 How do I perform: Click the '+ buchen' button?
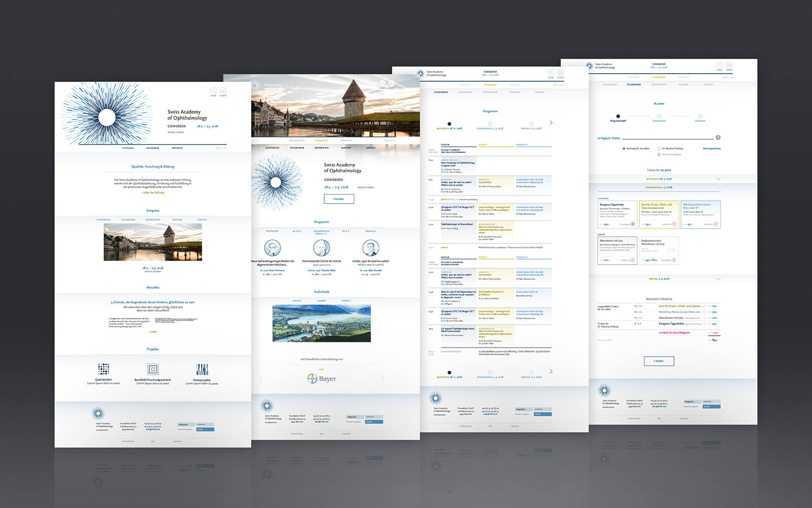pyautogui.click(x=339, y=199)
